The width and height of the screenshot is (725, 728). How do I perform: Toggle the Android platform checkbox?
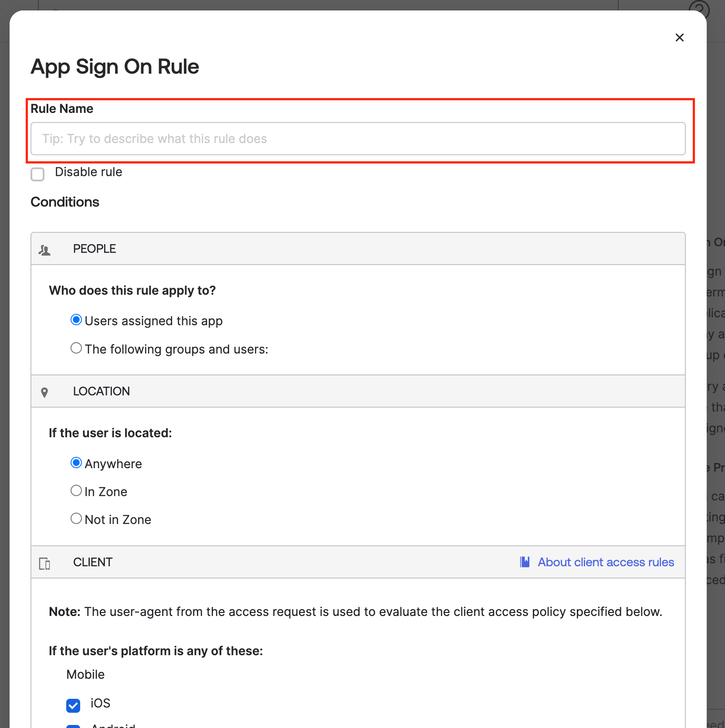pyautogui.click(x=73, y=725)
